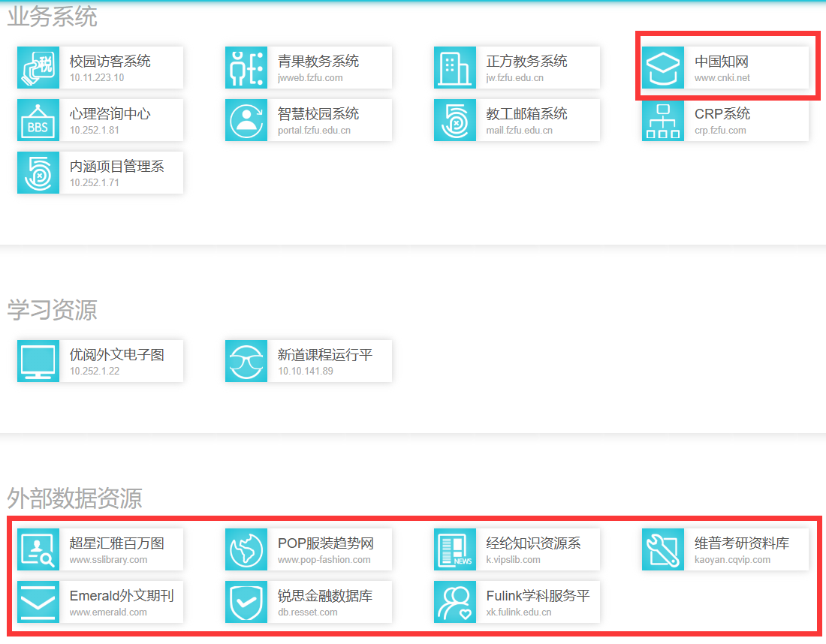Click the www.cnki.net address text
826x644 pixels.
(722, 78)
